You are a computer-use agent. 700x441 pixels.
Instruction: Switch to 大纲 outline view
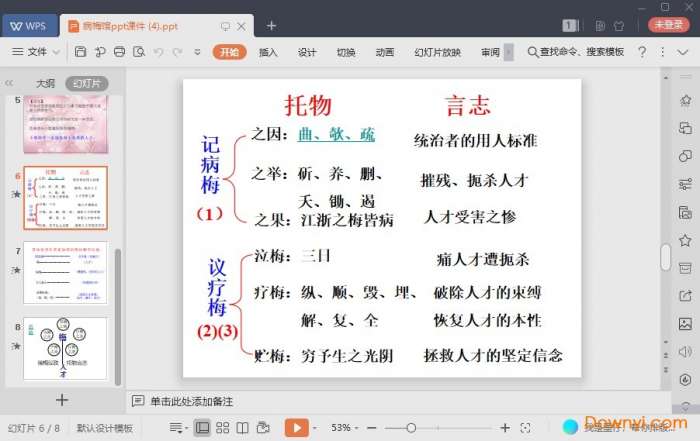point(45,83)
